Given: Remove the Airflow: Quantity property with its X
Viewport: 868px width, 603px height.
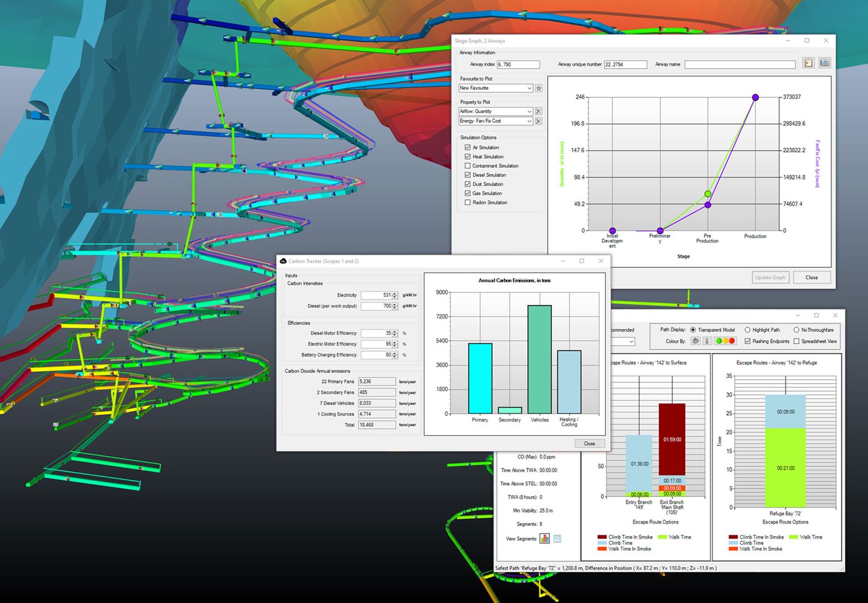Looking at the screenshot, I should click(539, 111).
